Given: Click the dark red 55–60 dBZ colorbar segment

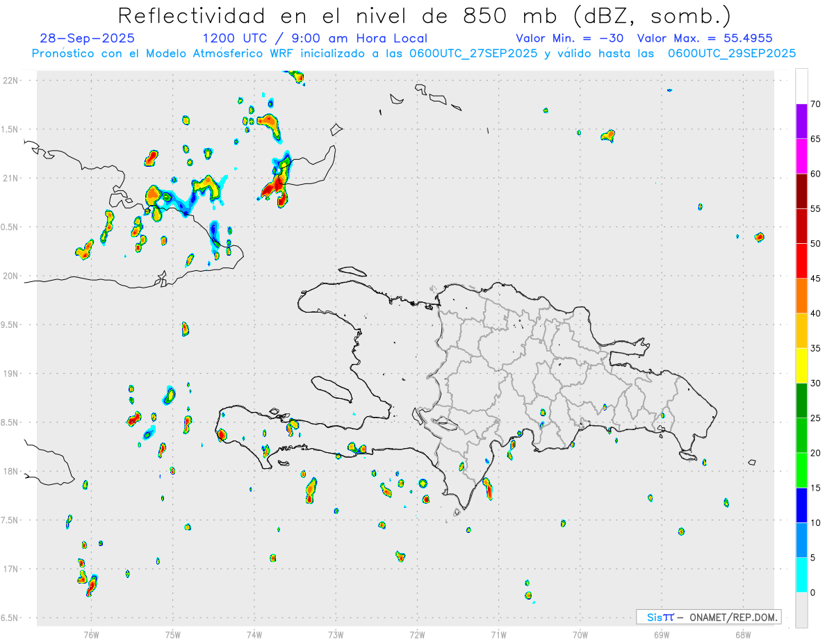Looking at the screenshot, I should tap(801, 191).
